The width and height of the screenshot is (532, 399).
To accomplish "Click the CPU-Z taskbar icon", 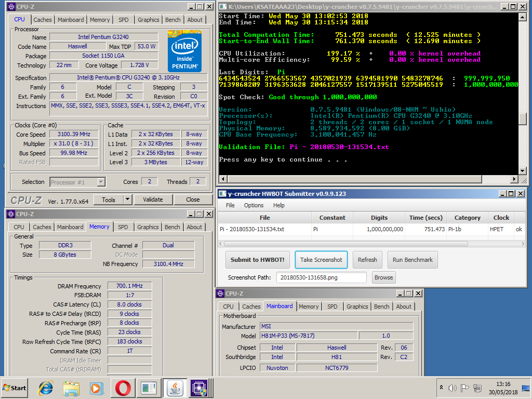I will click(x=199, y=388).
